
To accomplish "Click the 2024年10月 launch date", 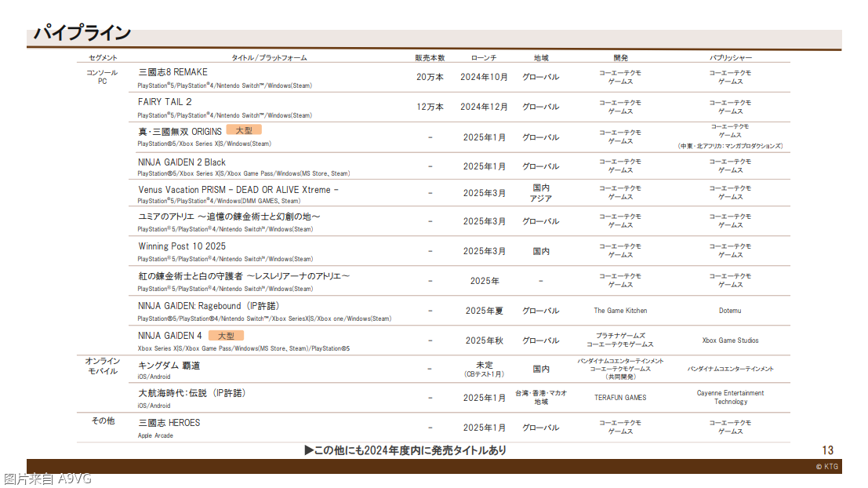I will 484,77.
